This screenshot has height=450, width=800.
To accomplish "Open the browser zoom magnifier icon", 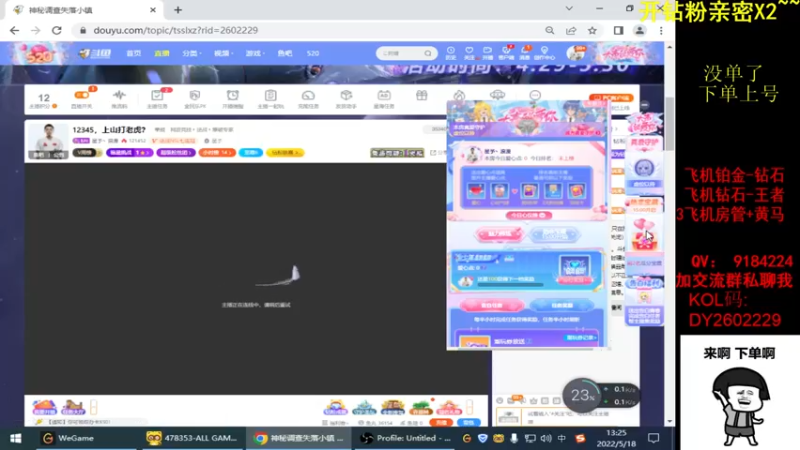I will click(x=549, y=31).
